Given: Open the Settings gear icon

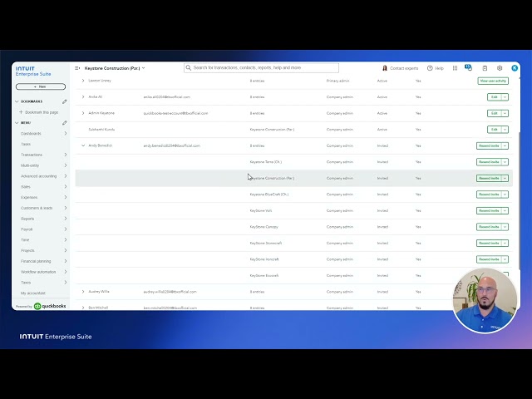Looking at the screenshot, I should click(500, 68).
